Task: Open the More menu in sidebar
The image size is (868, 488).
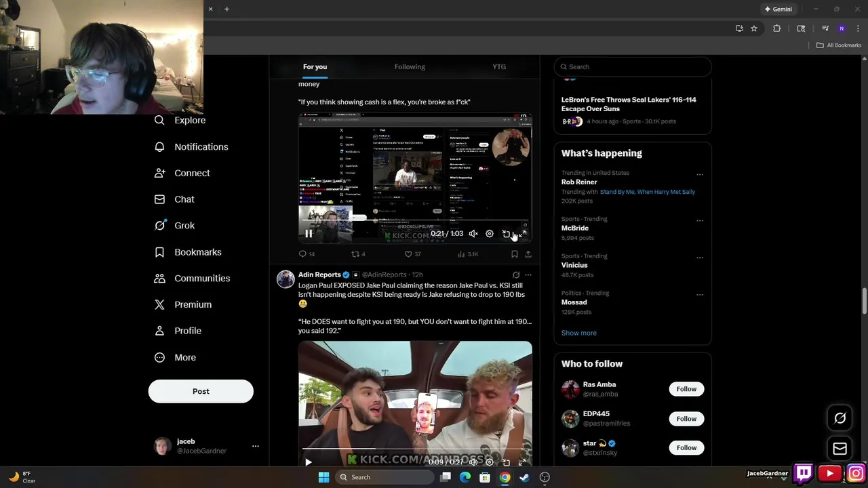Action: pyautogui.click(x=175, y=357)
